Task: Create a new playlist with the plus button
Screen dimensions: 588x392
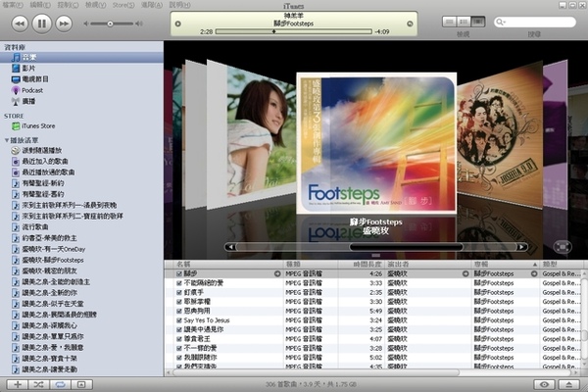Action: pos(18,384)
